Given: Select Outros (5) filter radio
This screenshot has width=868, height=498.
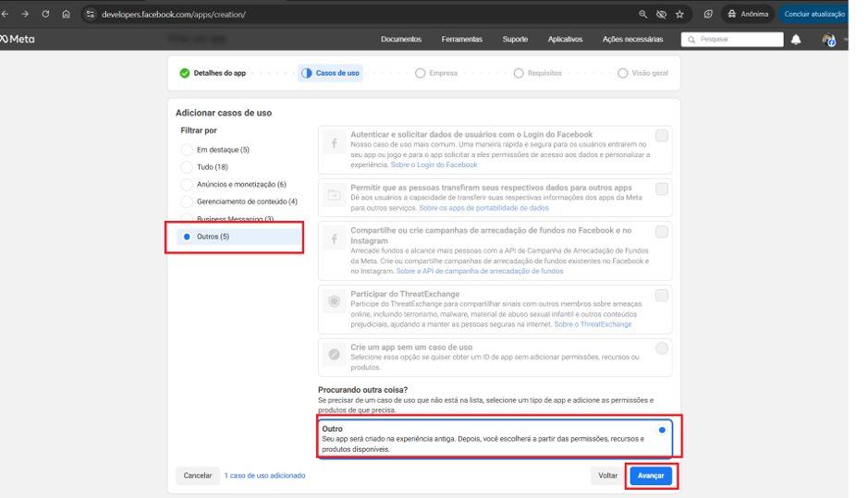Looking at the screenshot, I should (x=187, y=237).
